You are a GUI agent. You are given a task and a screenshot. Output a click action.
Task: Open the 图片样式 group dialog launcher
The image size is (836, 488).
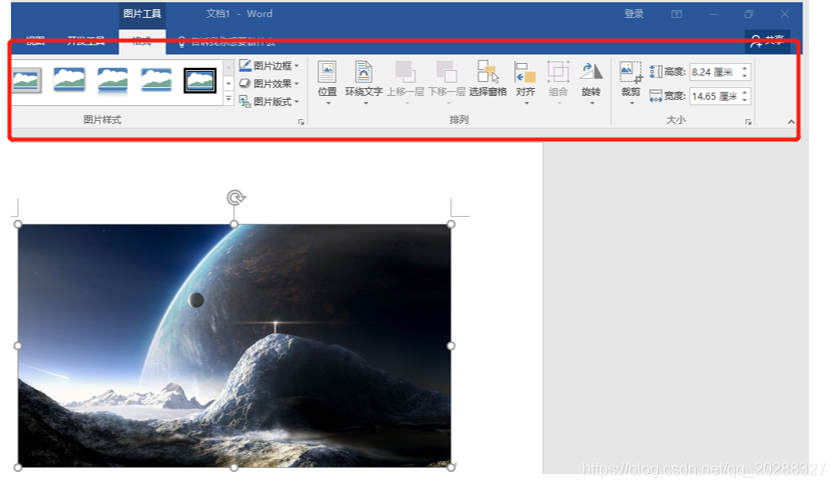[x=301, y=122]
